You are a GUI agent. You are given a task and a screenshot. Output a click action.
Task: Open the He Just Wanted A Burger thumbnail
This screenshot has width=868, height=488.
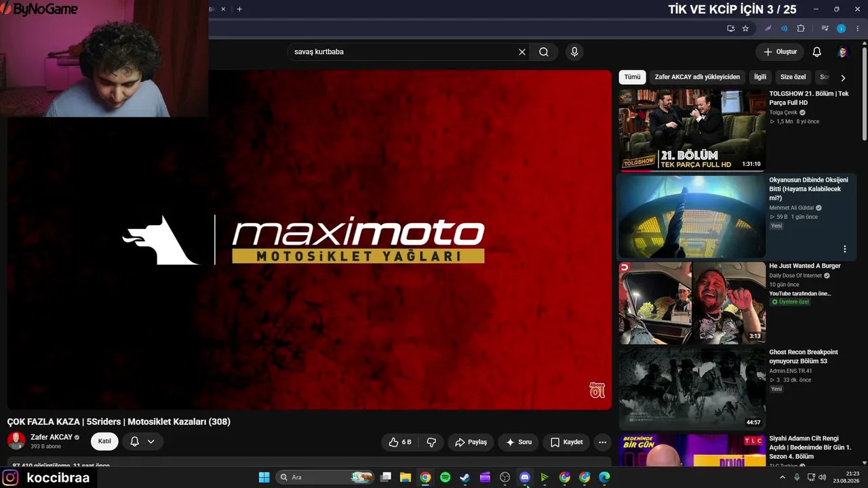tap(692, 302)
